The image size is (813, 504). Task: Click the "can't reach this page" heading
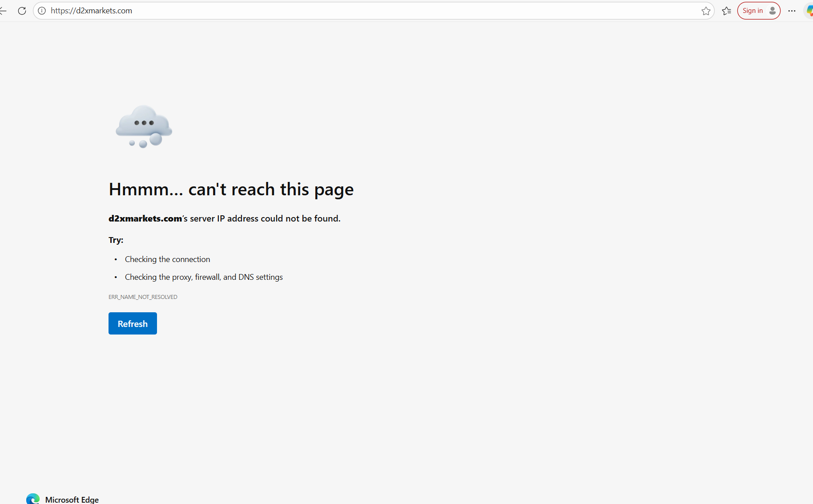231,190
